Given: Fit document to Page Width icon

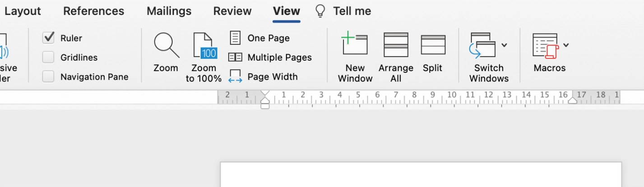Looking at the screenshot, I should coord(235,76).
